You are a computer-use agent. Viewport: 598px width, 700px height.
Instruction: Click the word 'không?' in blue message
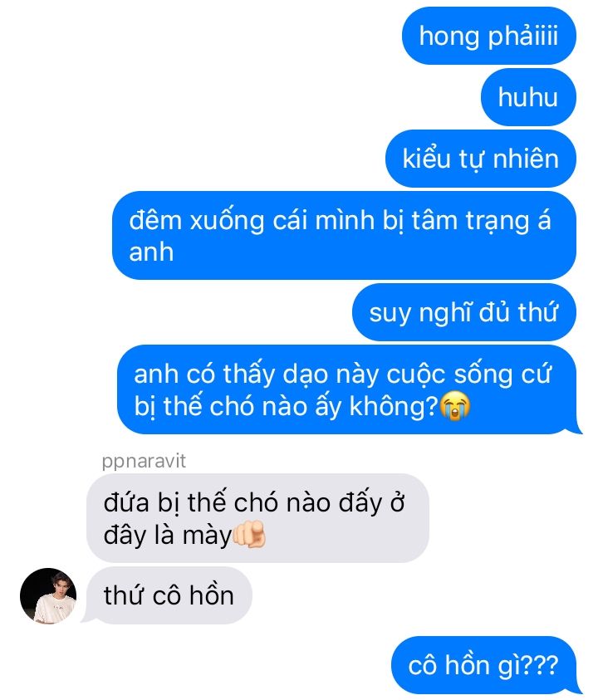click(394, 406)
